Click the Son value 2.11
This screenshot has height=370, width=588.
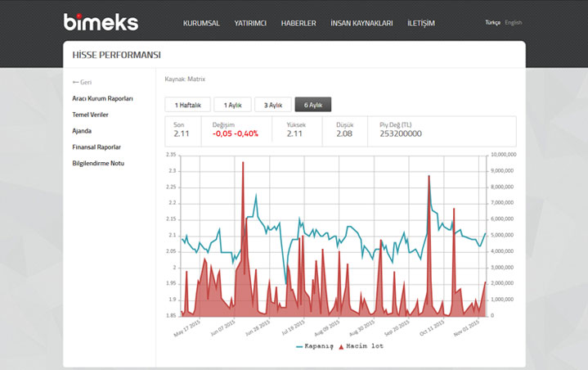pyautogui.click(x=182, y=133)
